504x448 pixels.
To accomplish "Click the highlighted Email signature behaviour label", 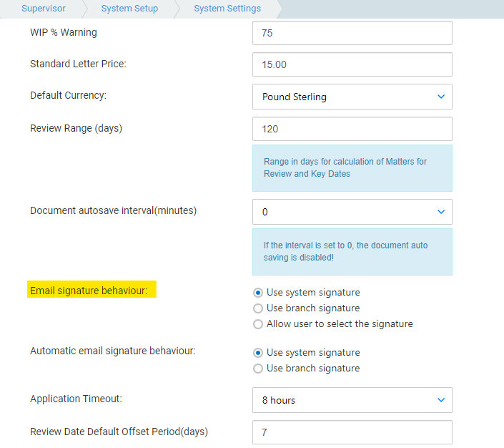I will click(x=89, y=291).
